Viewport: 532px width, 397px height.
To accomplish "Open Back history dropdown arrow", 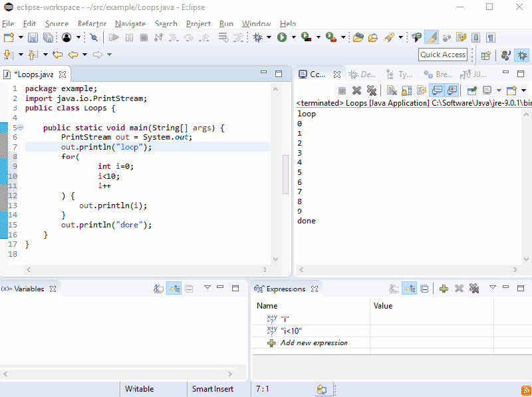I will tap(84, 55).
